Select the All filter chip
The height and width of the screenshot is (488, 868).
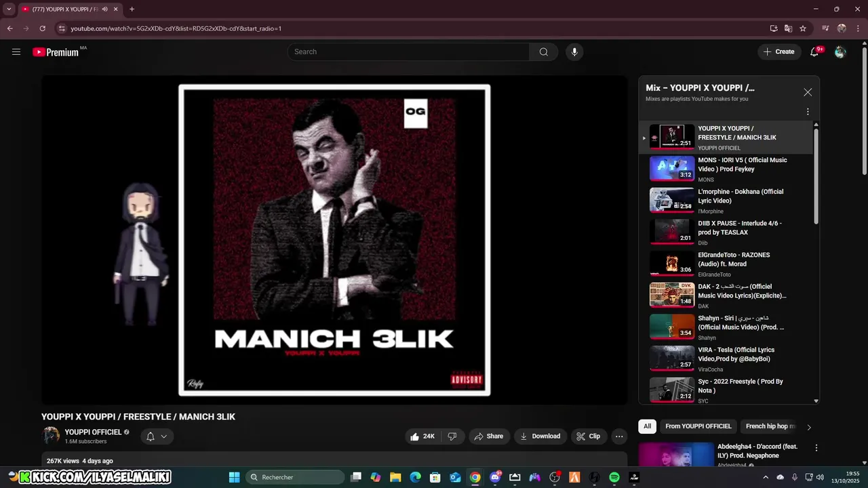[x=647, y=426]
